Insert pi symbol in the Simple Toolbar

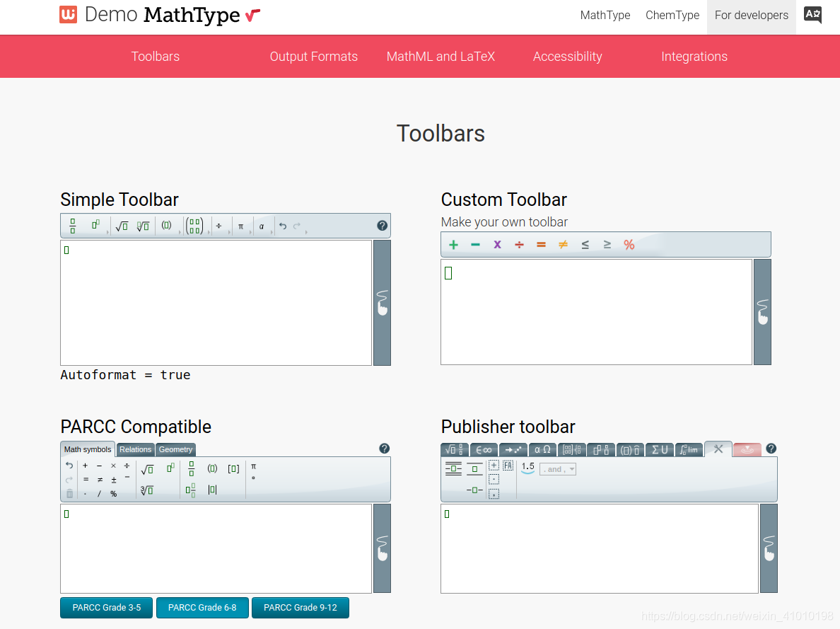[240, 226]
